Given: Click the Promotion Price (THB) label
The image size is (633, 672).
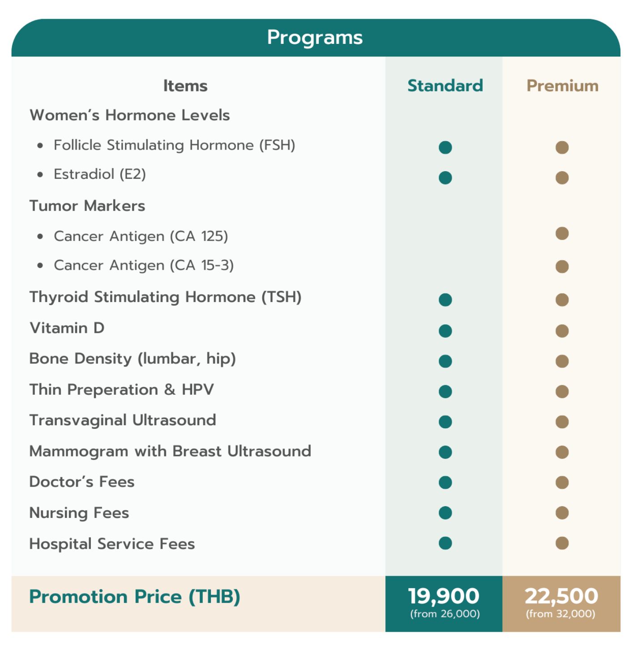Looking at the screenshot, I should [135, 597].
